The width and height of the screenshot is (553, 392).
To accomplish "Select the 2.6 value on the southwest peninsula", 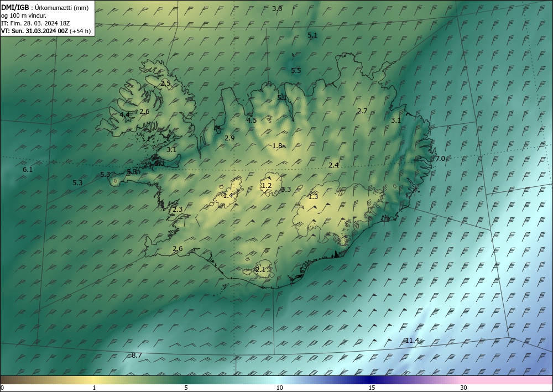I will [178, 249].
